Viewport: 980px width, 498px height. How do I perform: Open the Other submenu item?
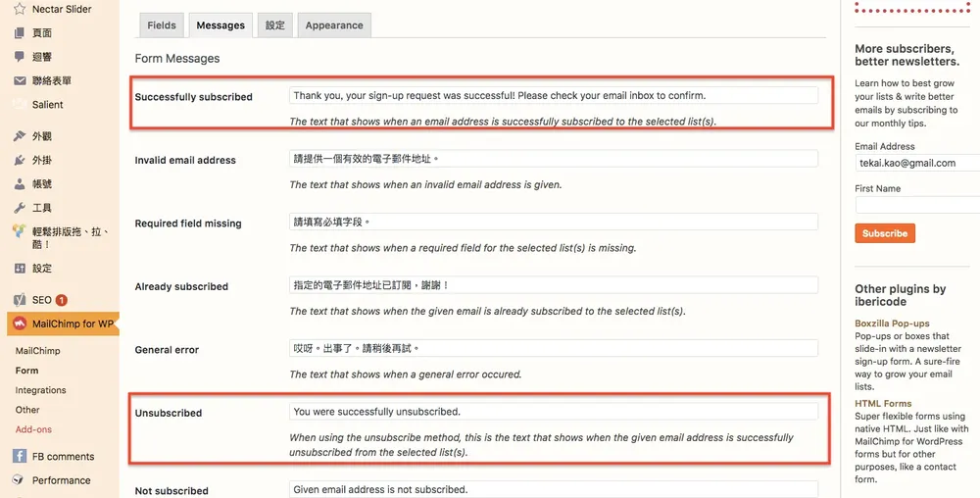coord(27,410)
